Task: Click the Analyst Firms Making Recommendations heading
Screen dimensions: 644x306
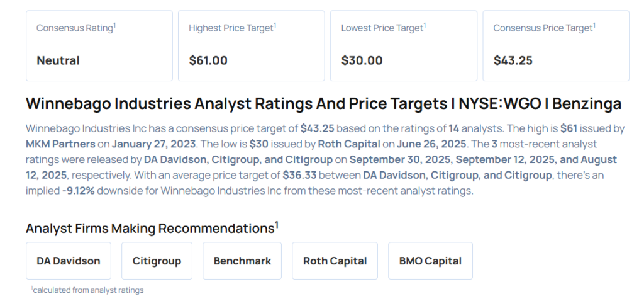Action: pos(152,228)
